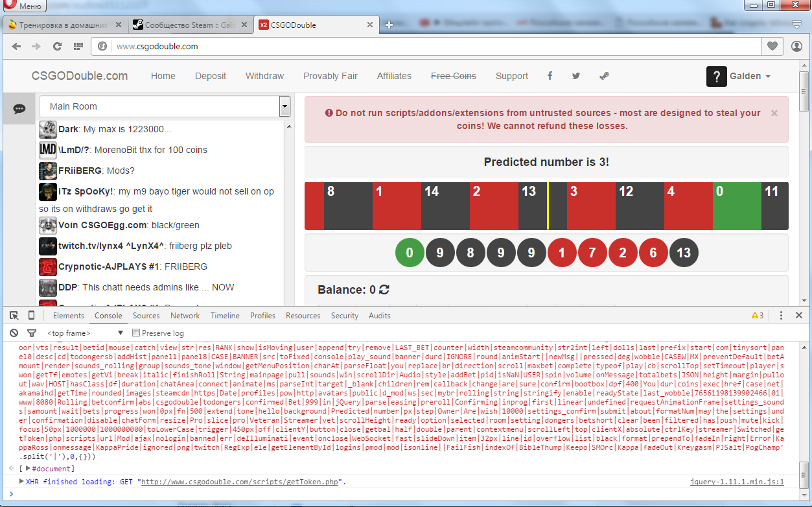Open a new tab with the plus button
812x507 pixels.
coord(389,25)
